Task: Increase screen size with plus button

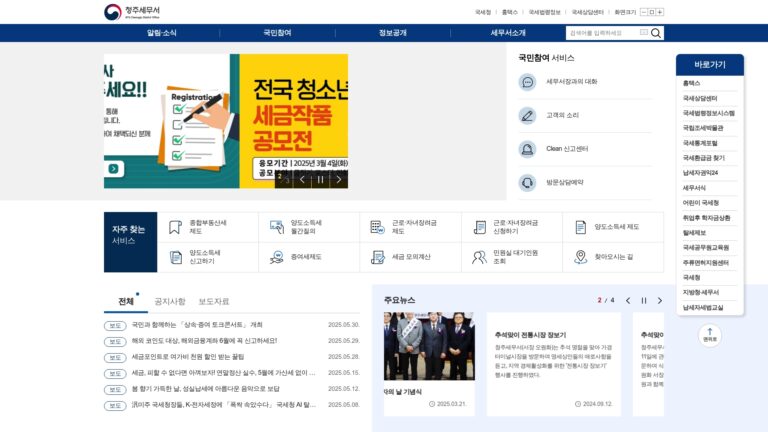Action: [660, 12]
